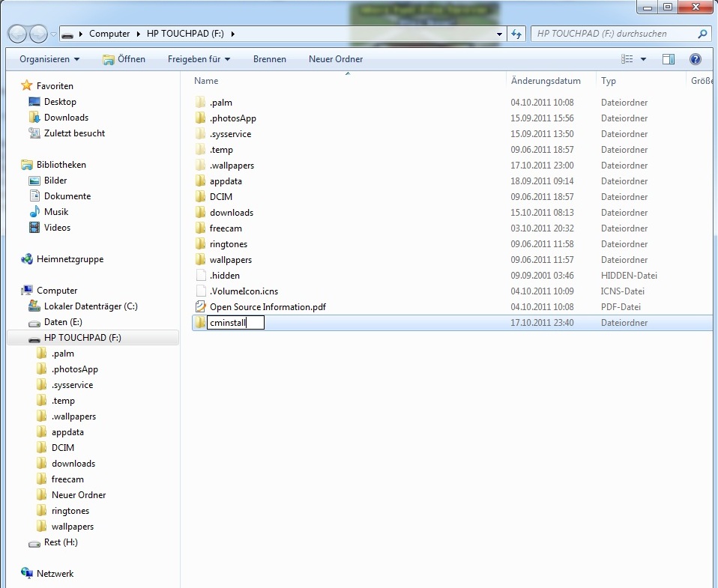
Task: Select the .hidden file icon
Action: click(x=201, y=275)
